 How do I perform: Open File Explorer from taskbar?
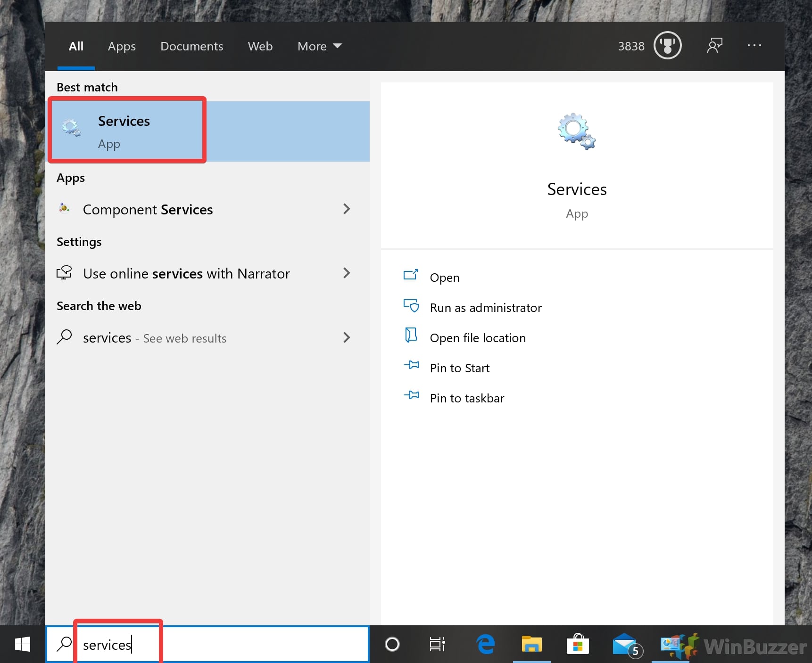(x=531, y=644)
